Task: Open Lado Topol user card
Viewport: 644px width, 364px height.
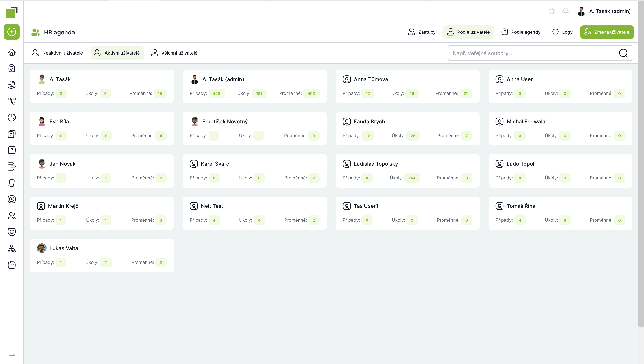Action: 560,171
